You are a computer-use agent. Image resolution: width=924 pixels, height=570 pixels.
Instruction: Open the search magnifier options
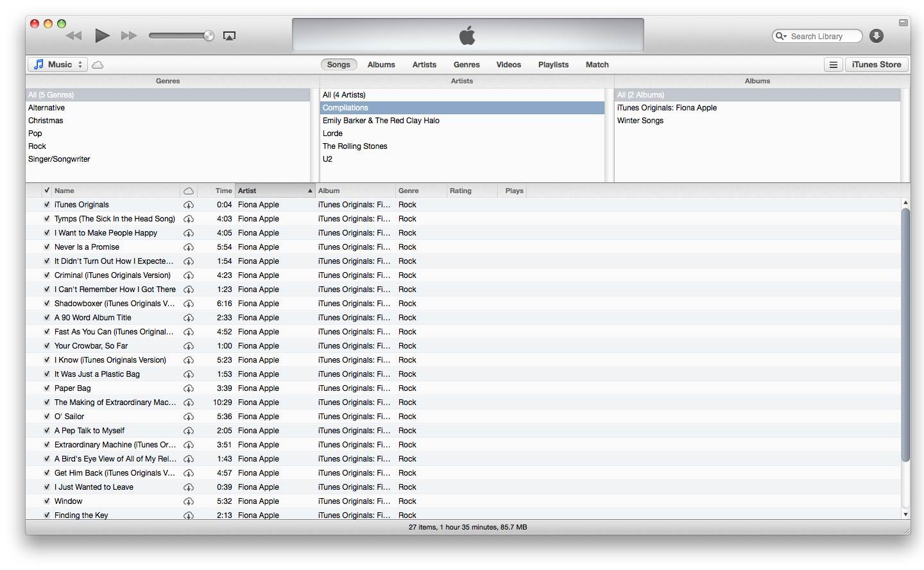[x=781, y=36]
